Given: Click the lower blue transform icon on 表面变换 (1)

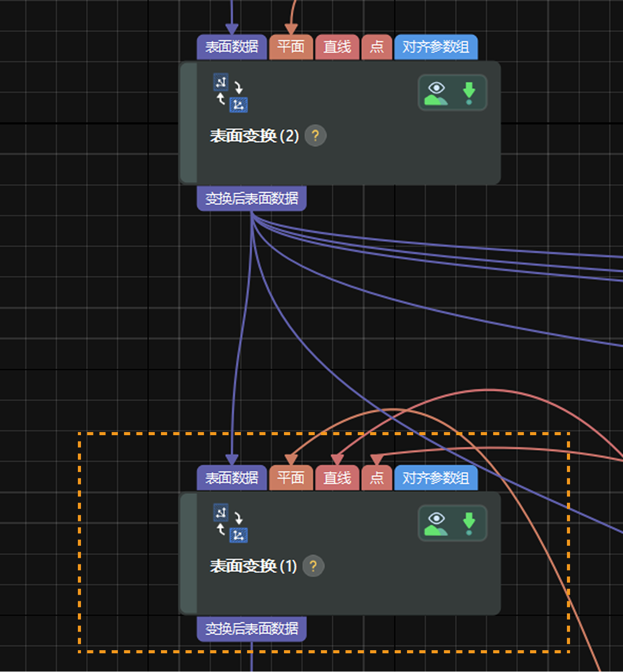Looking at the screenshot, I should click(x=239, y=535).
